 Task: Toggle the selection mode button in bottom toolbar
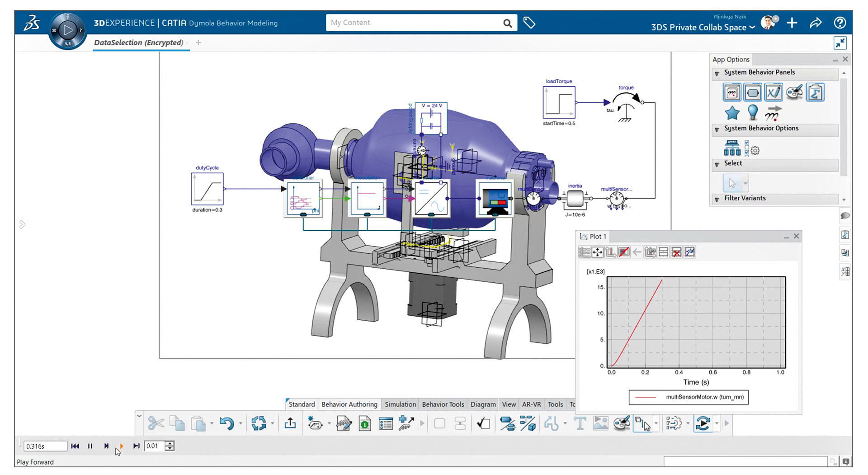(x=642, y=423)
